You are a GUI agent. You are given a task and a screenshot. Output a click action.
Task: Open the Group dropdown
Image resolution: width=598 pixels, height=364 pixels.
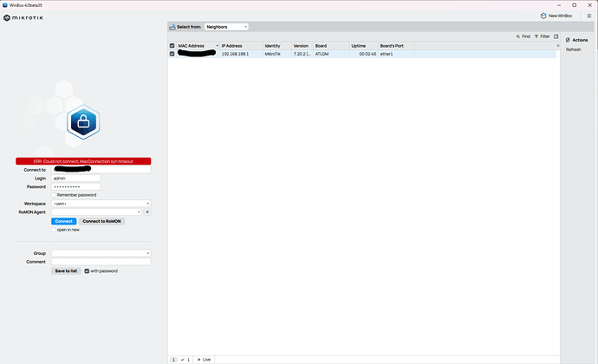pyautogui.click(x=101, y=253)
